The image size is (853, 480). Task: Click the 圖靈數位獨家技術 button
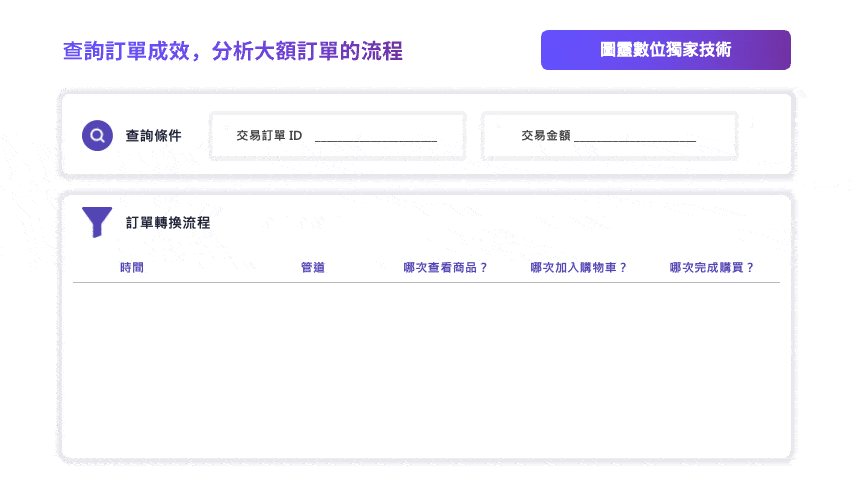pyautogui.click(x=665, y=50)
